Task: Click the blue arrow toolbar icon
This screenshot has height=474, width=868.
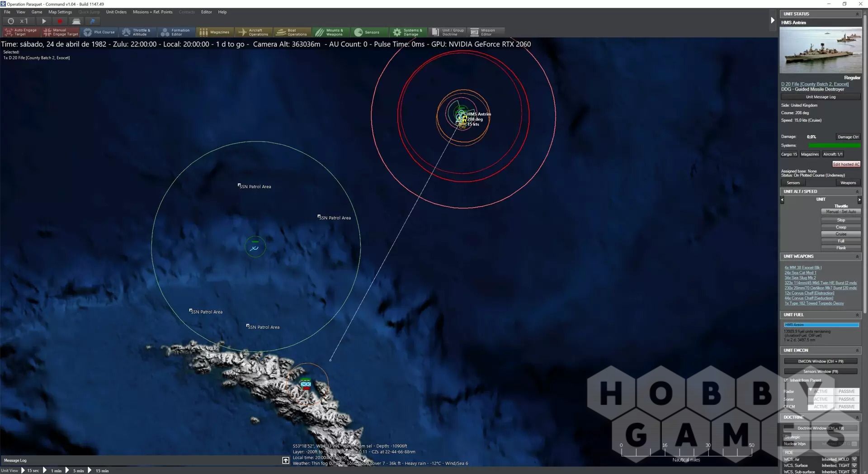Action: [x=93, y=21]
